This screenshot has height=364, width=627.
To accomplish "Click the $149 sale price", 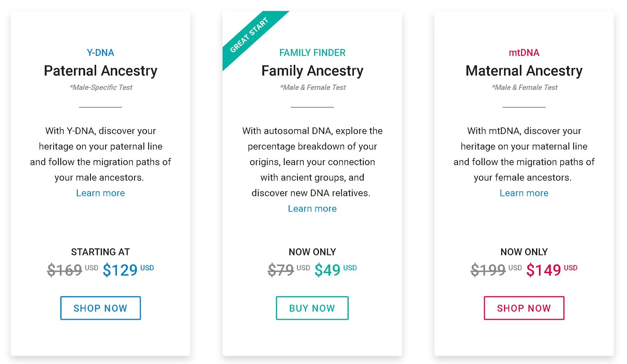I will (544, 270).
